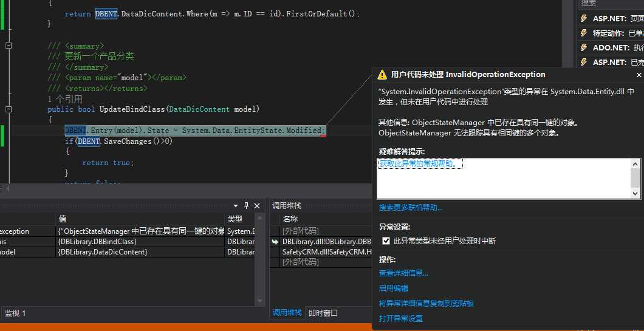Click the 搜索 box in events panel
Screen dimensions: 644x331
(x=612, y=4)
